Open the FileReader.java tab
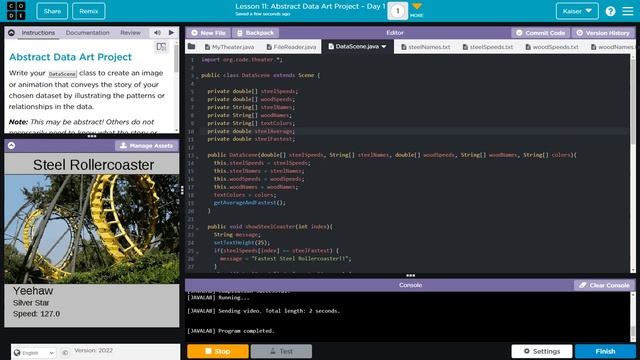 click(x=291, y=47)
